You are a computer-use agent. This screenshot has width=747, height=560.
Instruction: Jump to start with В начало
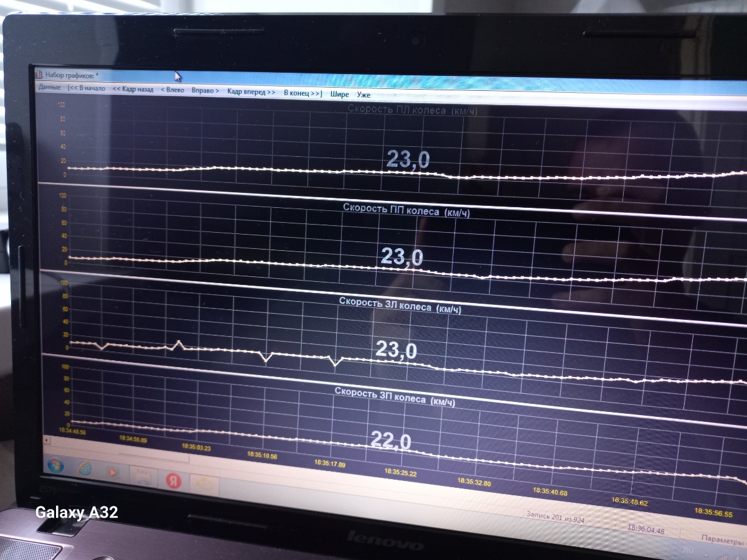coord(87,88)
